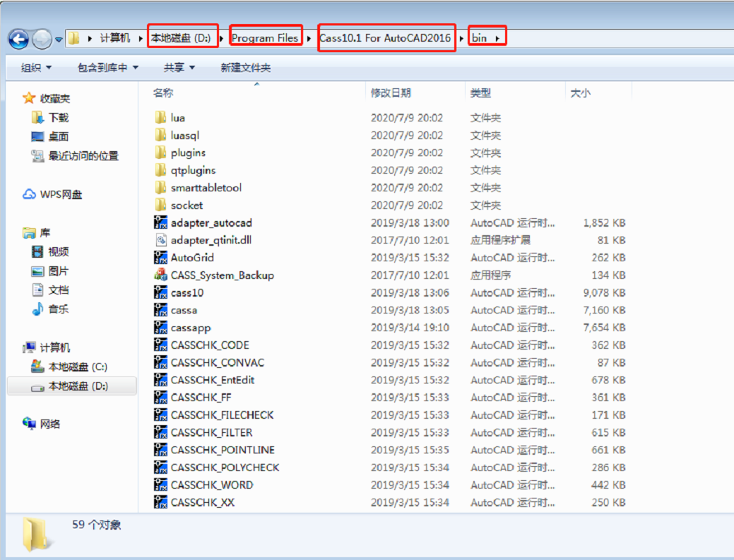This screenshot has width=734, height=560.
Task: Select the AutoGrid arx file icon
Action: coord(160,257)
